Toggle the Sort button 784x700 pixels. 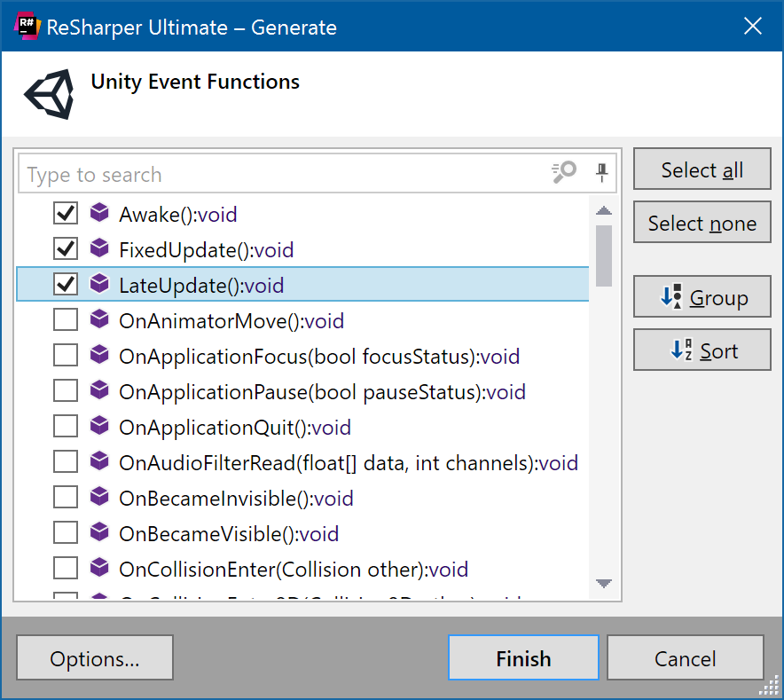(702, 350)
